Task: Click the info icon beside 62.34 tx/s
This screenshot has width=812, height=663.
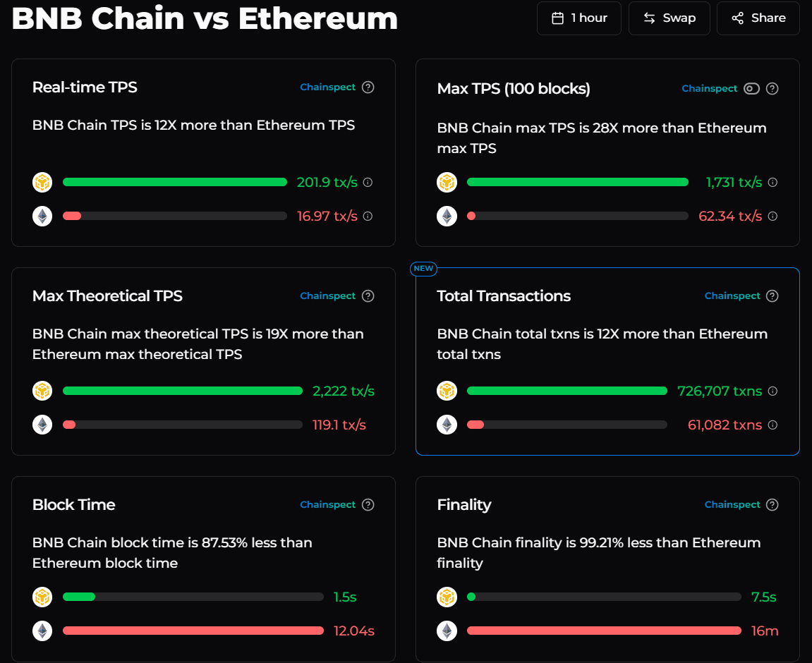Action: tap(772, 216)
